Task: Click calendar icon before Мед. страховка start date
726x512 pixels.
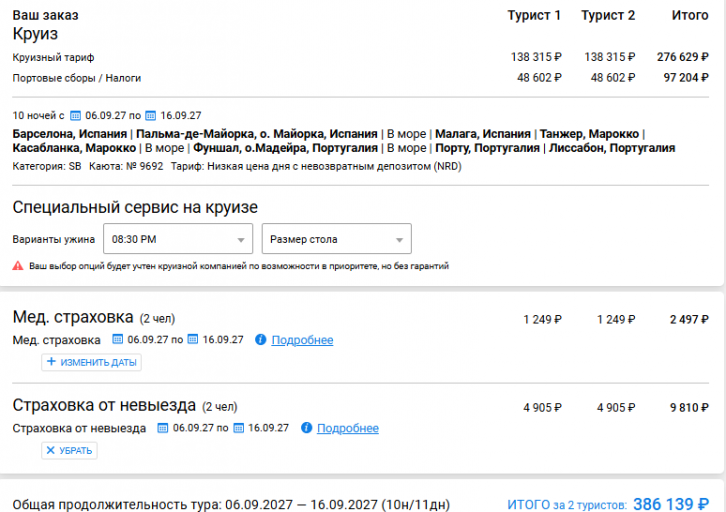Action: click(x=118, y=339)
